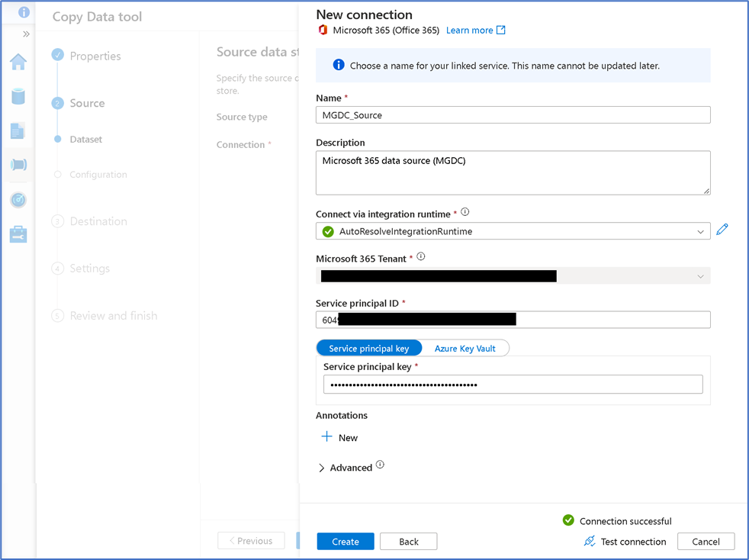Open the integration runtime dropdown

513,231
